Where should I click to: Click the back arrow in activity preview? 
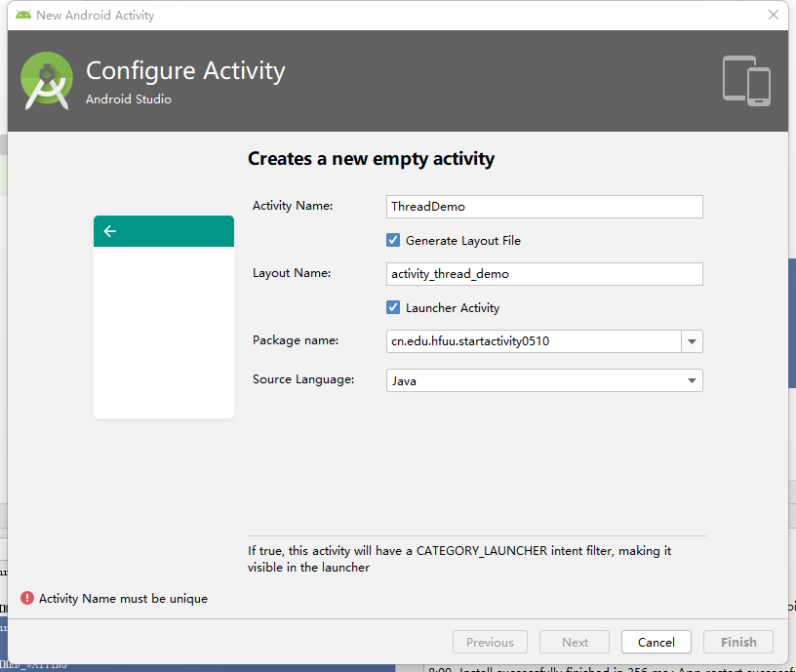[x=110, y=231]
